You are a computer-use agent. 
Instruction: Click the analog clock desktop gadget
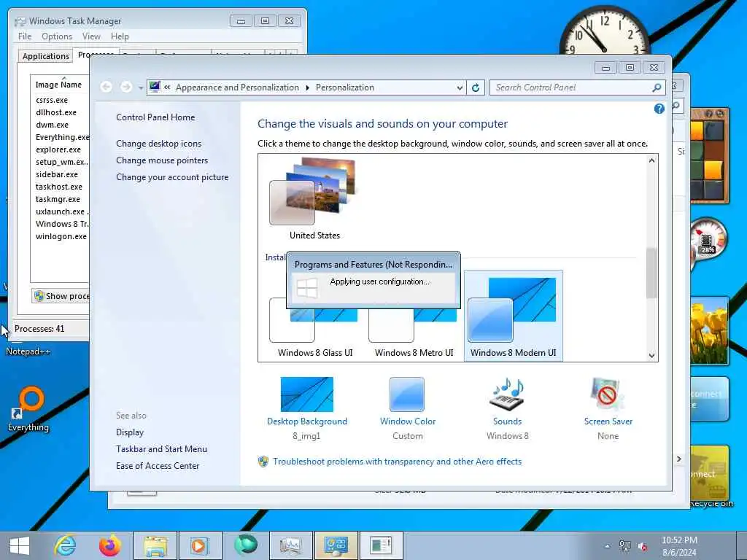(x=604, y=31)
